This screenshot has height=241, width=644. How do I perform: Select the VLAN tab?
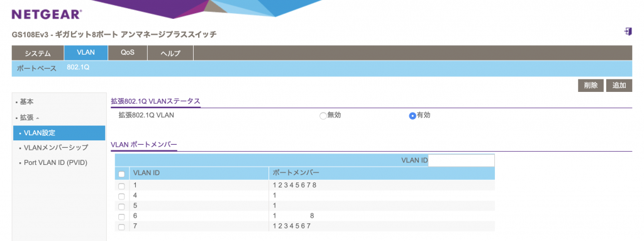[x=86, y=53]
